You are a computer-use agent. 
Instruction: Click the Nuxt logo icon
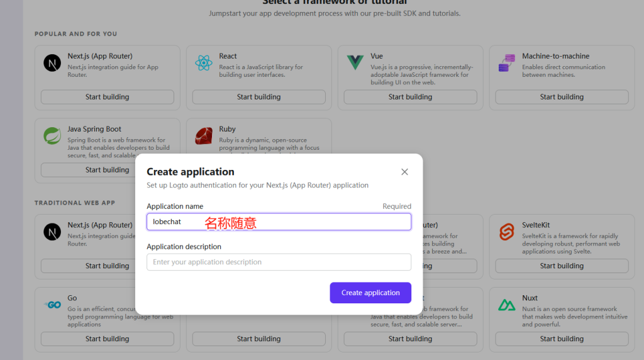tap(507, 305)
